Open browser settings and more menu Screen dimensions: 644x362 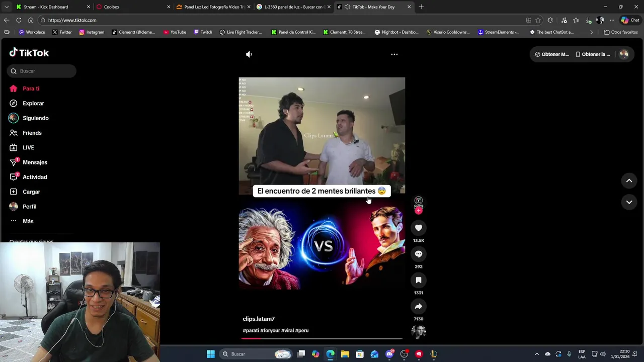[612, 20]
